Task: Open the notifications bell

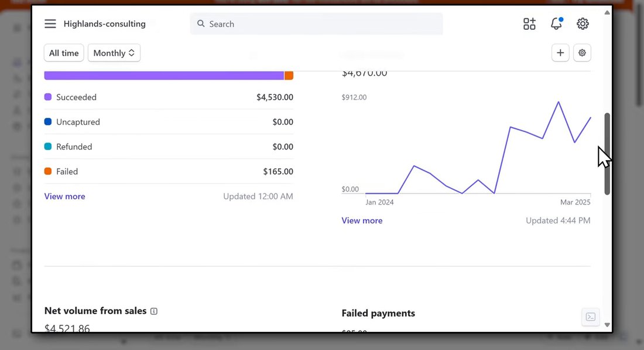Action: tap(556, 23)
